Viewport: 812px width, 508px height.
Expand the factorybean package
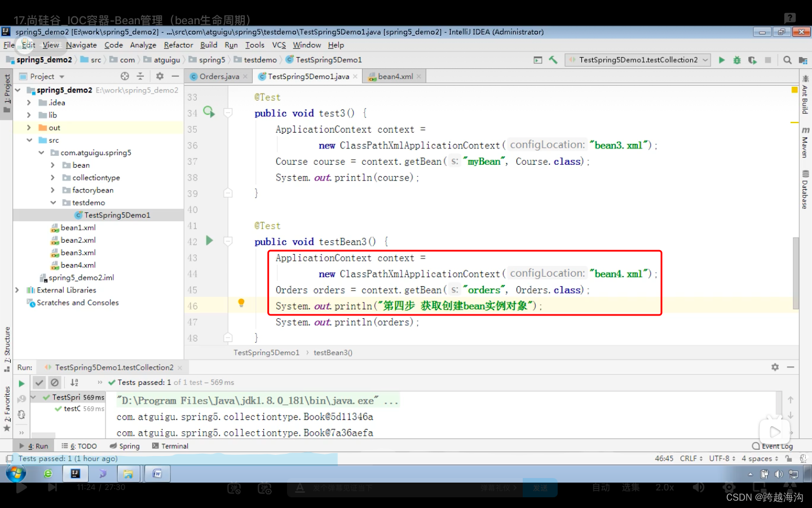point(52,190)
